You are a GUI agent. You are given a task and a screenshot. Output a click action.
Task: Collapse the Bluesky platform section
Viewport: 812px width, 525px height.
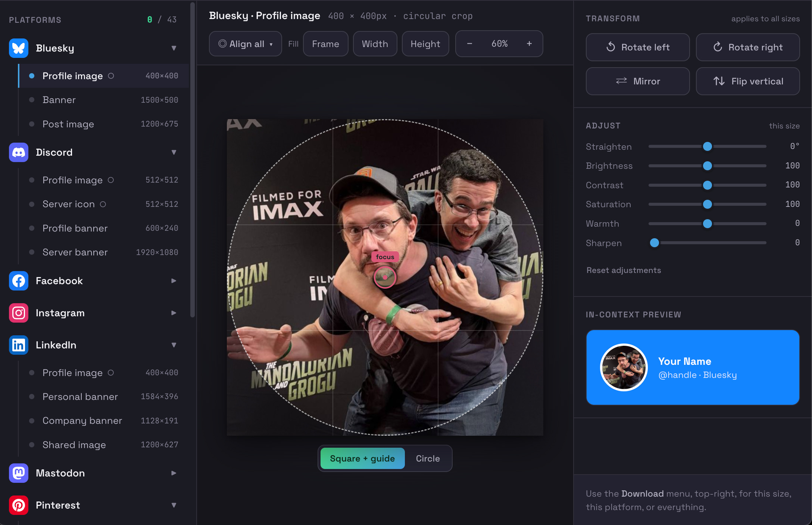(x=174, y=48)
